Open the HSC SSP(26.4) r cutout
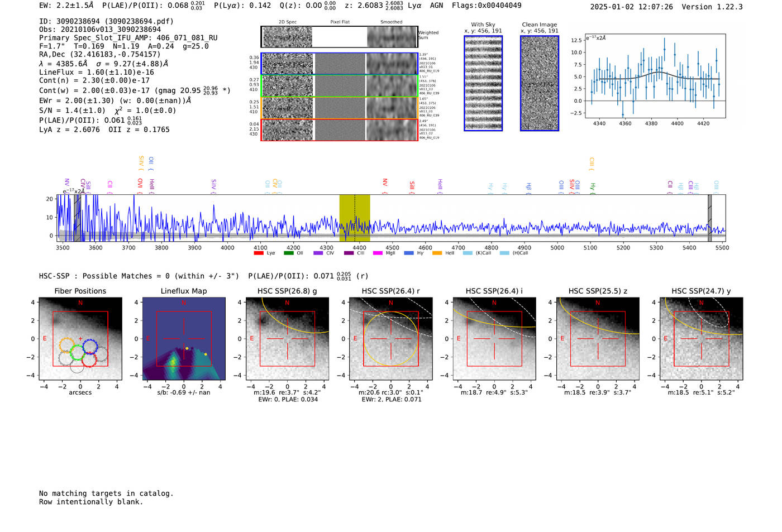Viewport: 782px width, 532px height. point(391,339)
